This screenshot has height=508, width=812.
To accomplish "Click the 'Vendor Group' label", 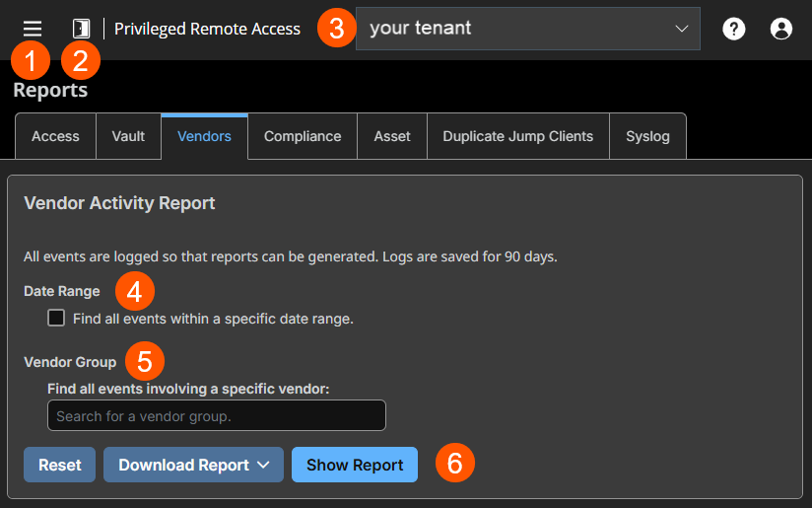I will [x=70, y=362].
